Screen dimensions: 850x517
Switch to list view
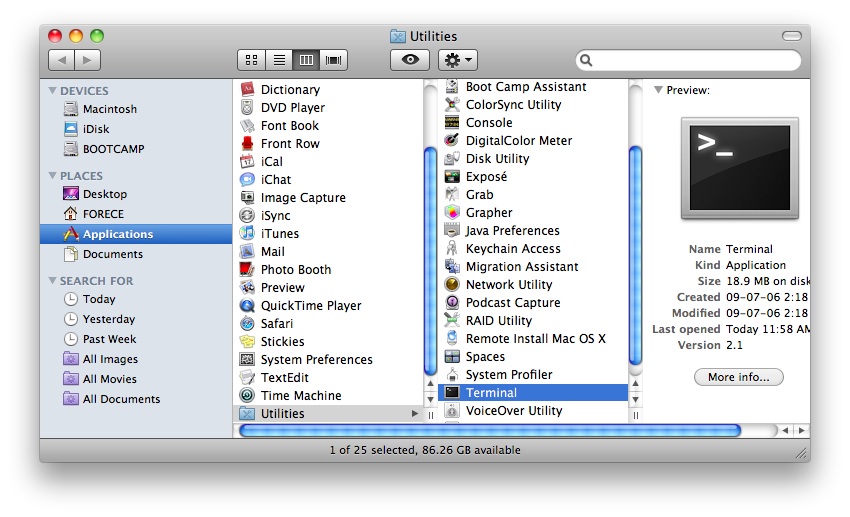pyautogui.click(x=279, y=60)
